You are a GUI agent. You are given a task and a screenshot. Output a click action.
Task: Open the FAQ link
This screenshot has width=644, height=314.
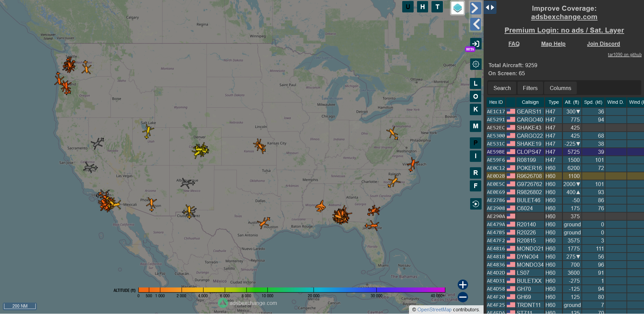(514, 44)
